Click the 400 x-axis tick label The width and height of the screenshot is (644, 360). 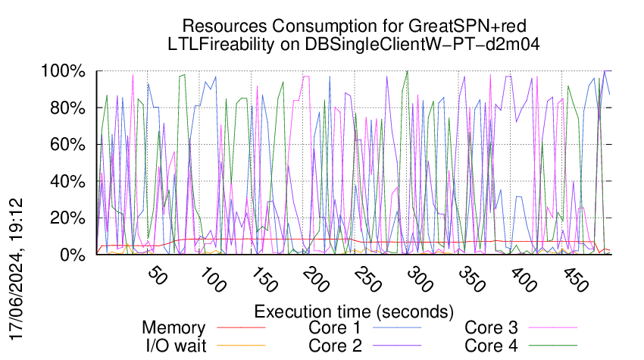coord(524,280)
